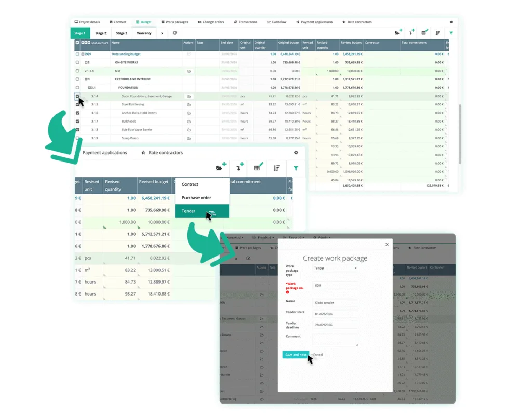Click the Tender deadline date field

point(335,325)
